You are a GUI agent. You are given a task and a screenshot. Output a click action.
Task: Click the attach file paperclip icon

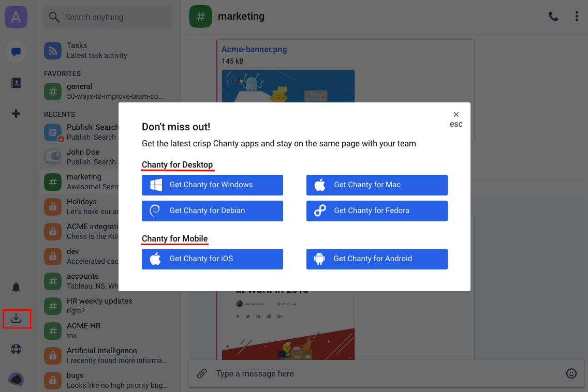[202, 373]
